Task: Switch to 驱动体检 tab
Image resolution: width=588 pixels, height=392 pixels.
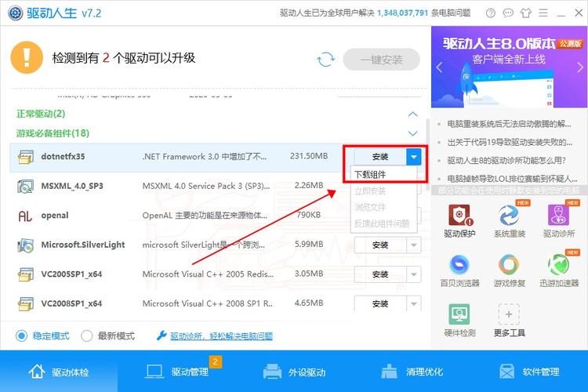Action: click(59, 372)
